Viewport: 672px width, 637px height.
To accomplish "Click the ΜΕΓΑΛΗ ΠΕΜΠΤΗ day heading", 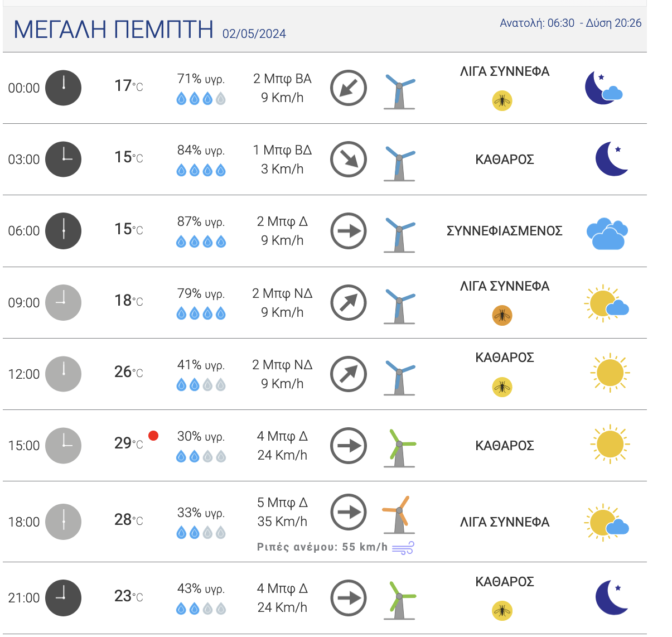I will tap(113, 29).
